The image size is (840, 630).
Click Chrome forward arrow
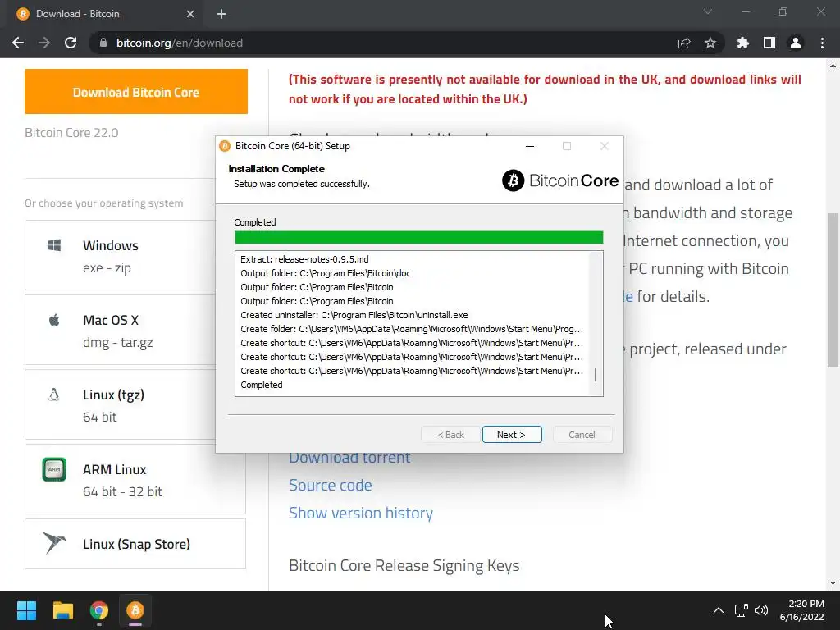coord(44,43)
